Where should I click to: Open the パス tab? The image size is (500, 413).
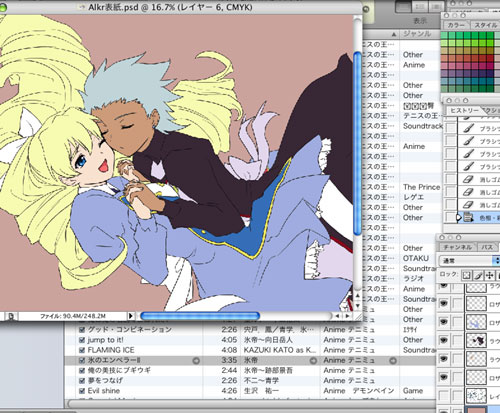pyautogui.click(x=487, y=247)
